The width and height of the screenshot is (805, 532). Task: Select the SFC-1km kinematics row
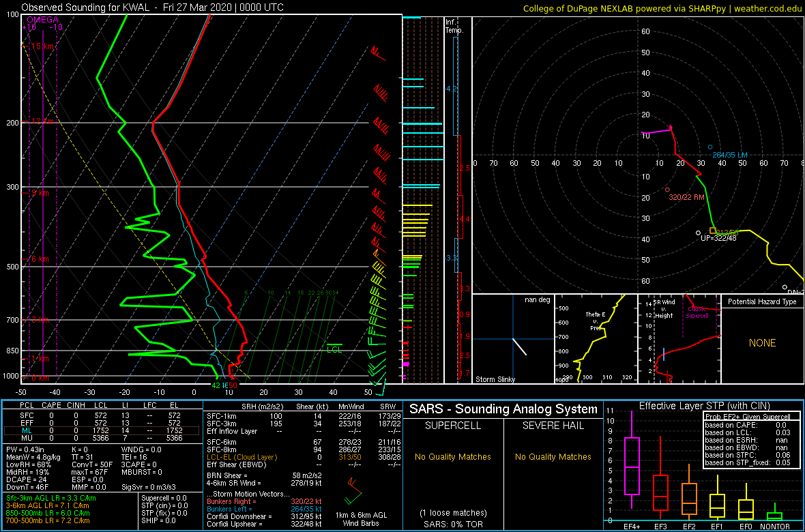pyautogui.click(x=304, y=415)
